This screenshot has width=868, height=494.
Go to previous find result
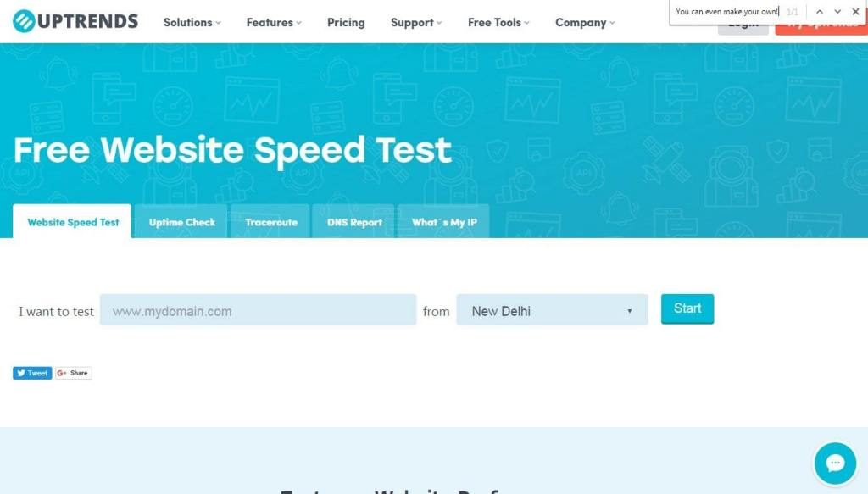(x=820, y=11)
